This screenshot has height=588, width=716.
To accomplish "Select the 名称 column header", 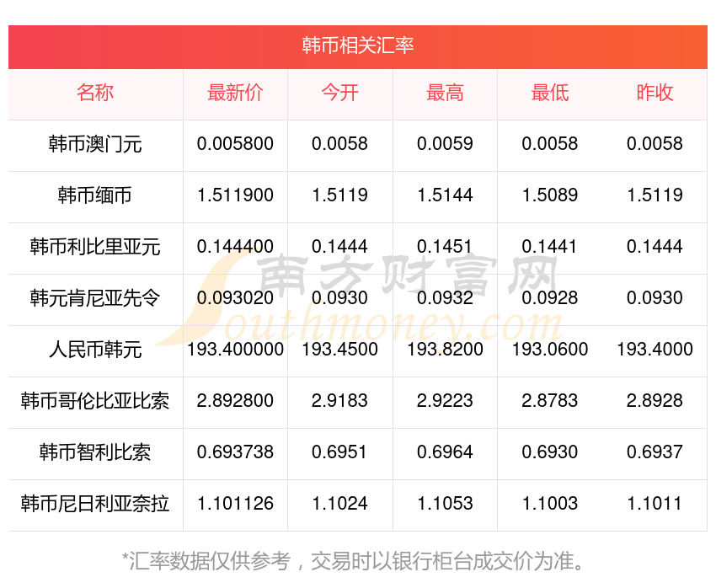I will pos(95,93).
